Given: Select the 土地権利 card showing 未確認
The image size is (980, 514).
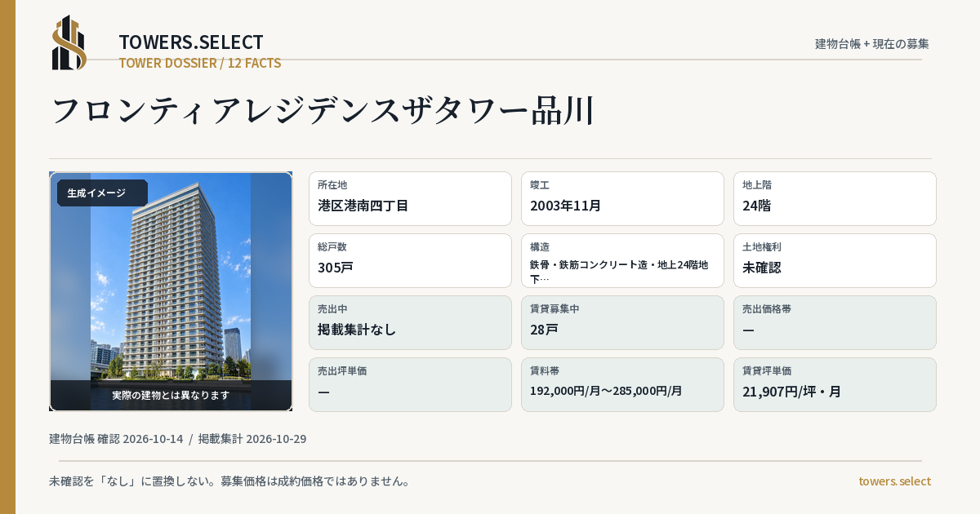Looking at the screenshot, I should coord(835,260).
